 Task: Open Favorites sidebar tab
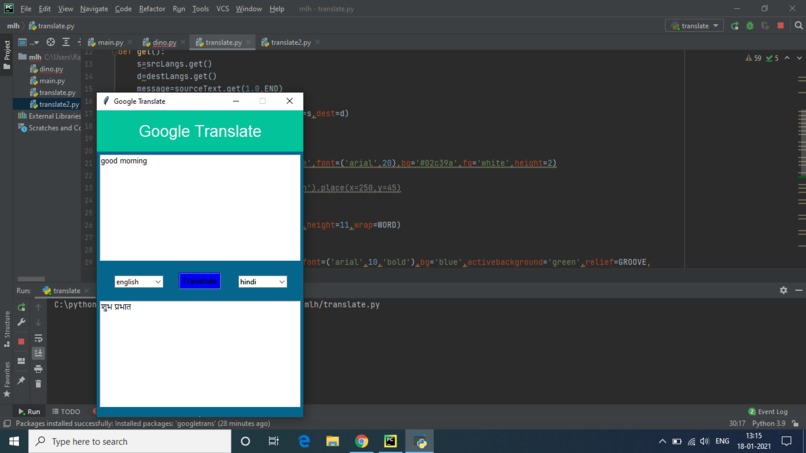pos(7,379)
